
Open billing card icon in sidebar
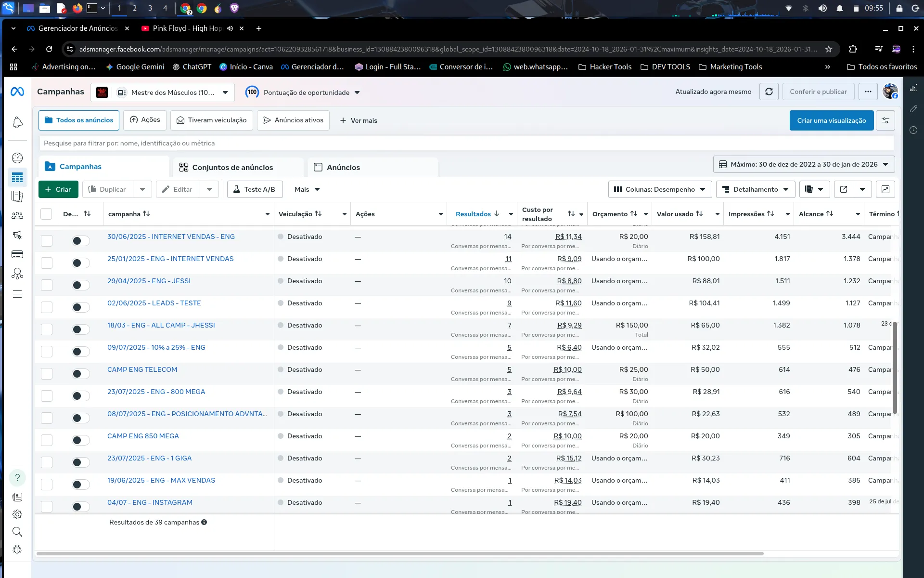(17, 254)
